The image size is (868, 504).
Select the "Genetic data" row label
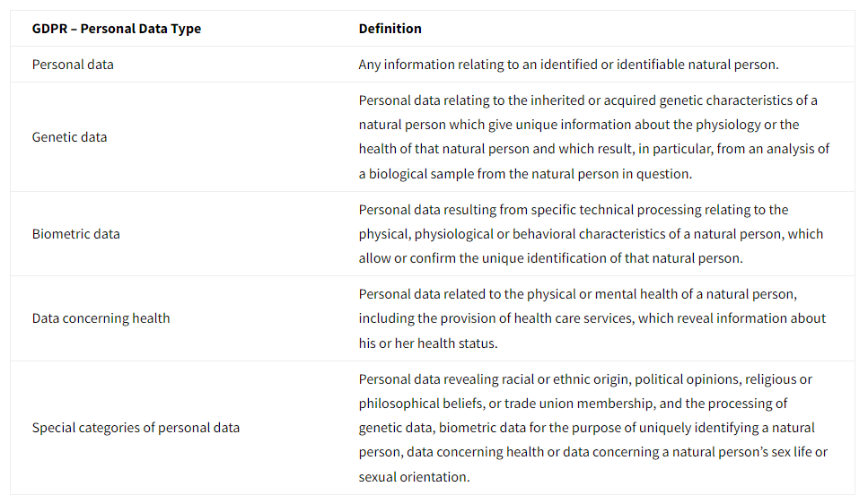tap(69, 137)
